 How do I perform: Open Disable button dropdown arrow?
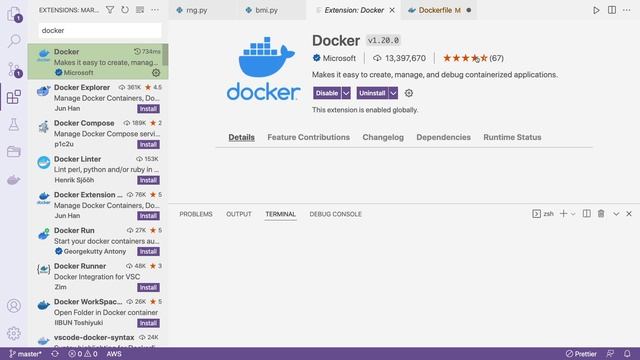pyautogui.click(x=346, y=93)
